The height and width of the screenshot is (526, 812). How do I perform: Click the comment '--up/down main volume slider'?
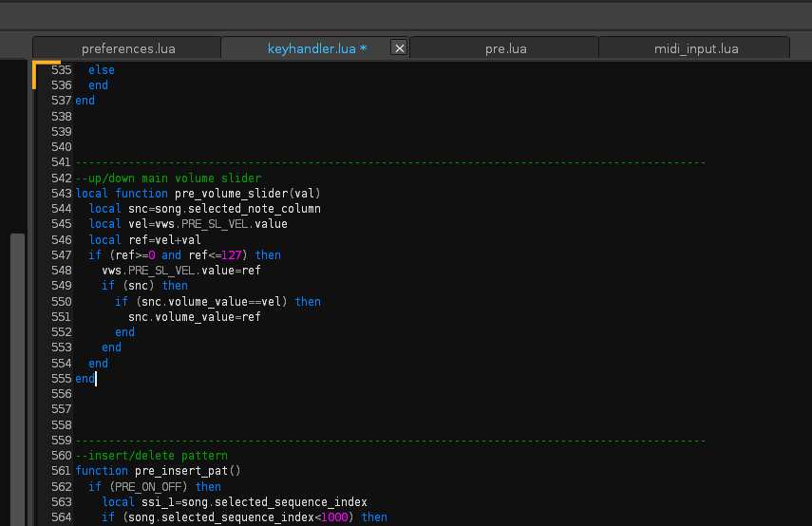tap(168, 178)
